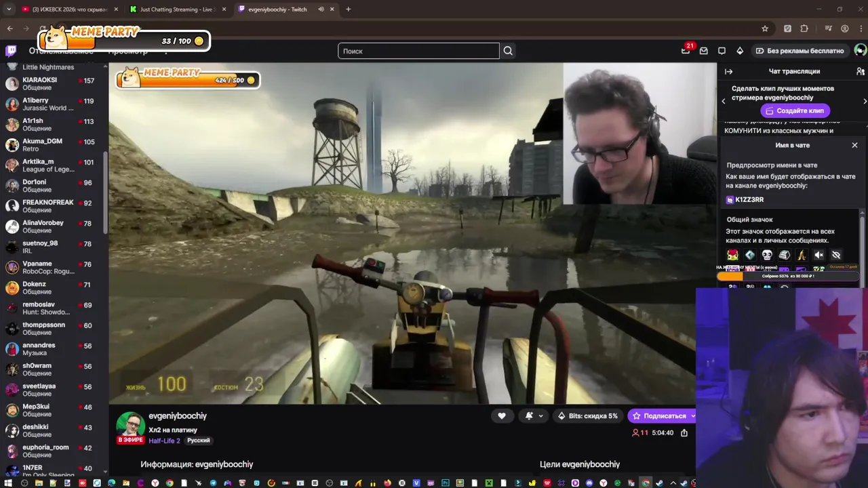Expand the notification options chevron
Viewport: 868px width, 488px height.
click(x=540, y=416)
